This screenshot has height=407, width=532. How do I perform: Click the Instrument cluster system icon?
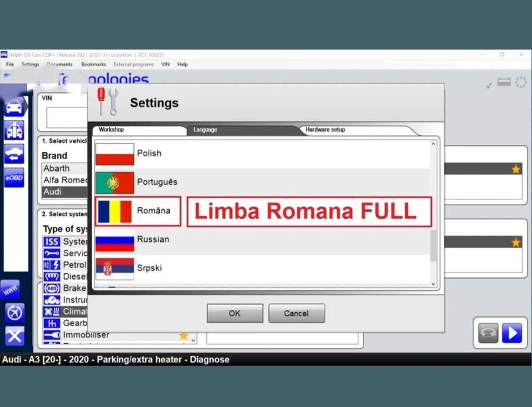point(52,299)
